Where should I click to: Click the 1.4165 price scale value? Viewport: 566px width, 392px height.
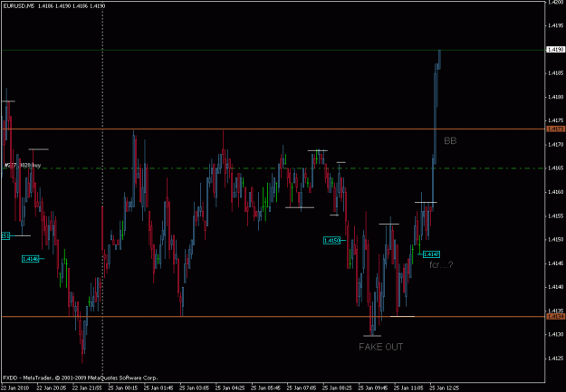pyautogui.click(x=555, y=168)
